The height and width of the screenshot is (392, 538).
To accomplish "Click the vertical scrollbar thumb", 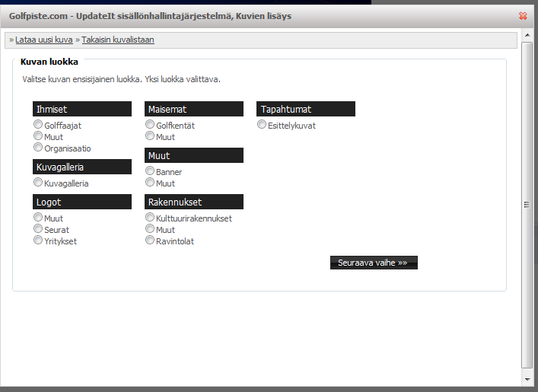I will [x=527, y=205].
